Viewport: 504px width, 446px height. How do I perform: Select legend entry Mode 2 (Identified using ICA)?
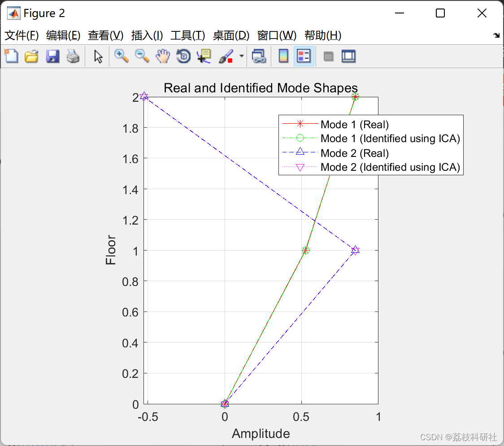click(x=390, y=167)
